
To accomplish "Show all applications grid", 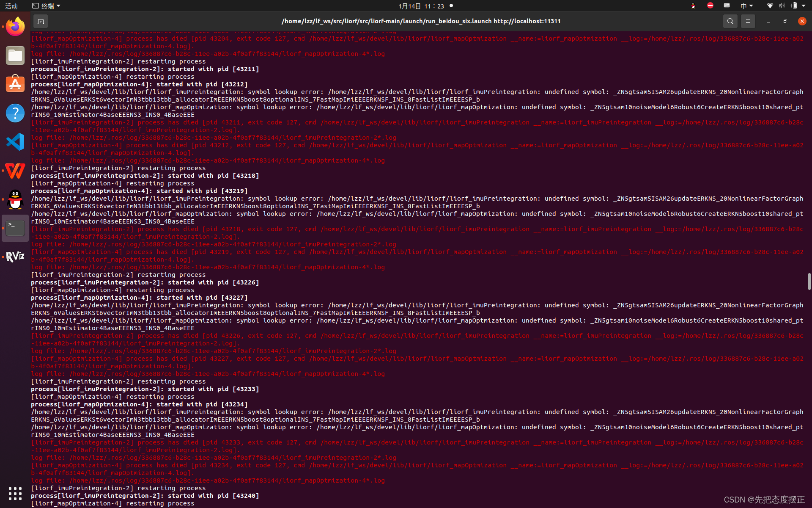I will point(15,493).
